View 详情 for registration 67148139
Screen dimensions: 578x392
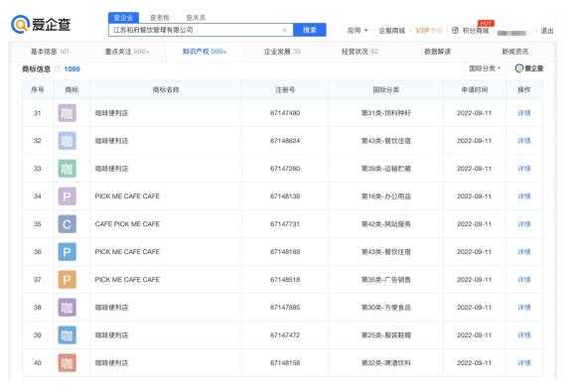coord(523,196)
